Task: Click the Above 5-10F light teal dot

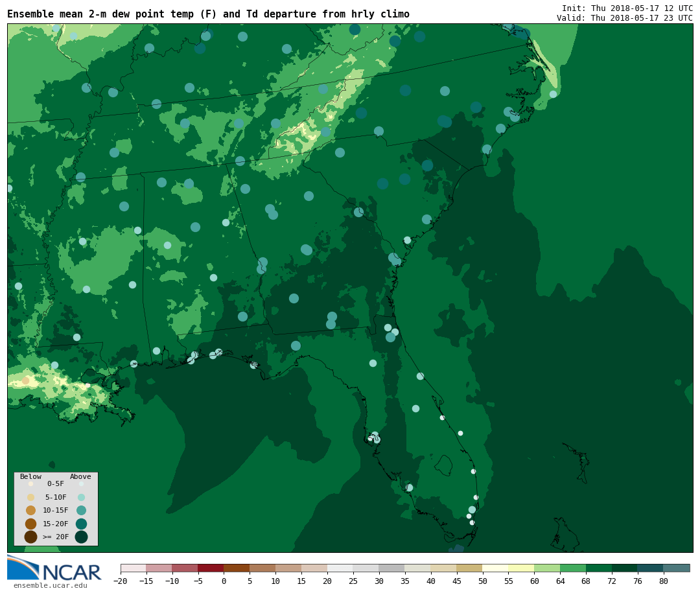Action: [81, 498]
